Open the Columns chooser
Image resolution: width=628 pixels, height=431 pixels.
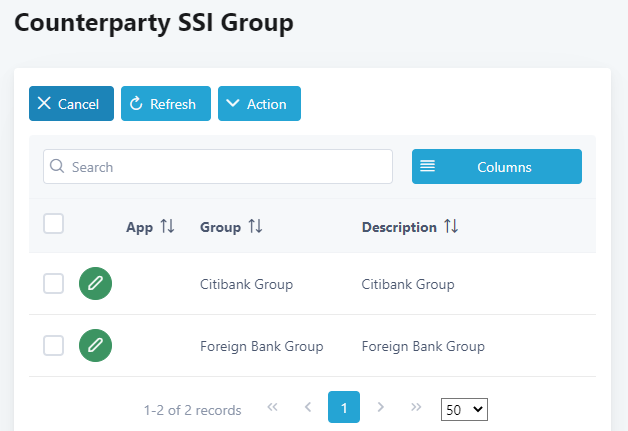tap(496, 167)
